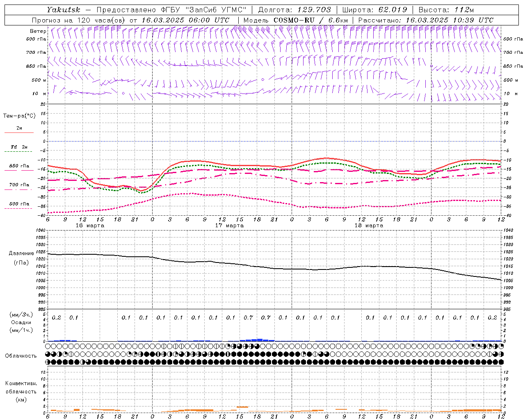
Task: Click the 'Облачность' cloudiness label
Action: 21,356
